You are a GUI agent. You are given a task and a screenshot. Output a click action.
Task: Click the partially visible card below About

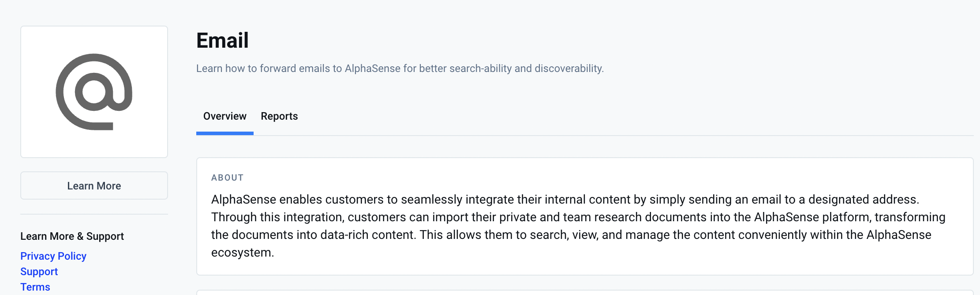pyautogui.click(x=585, y=292)
